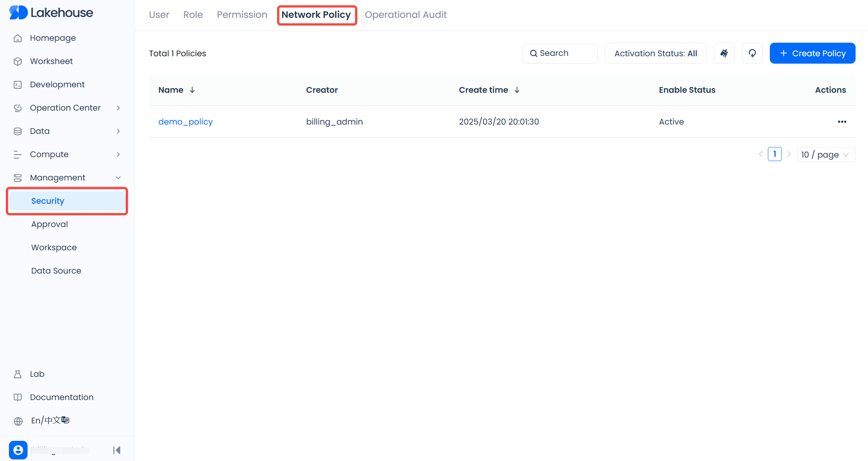
Task: Open the Activation Status filter dropdown
Action: pyautogui.click(x=655, y=53)
